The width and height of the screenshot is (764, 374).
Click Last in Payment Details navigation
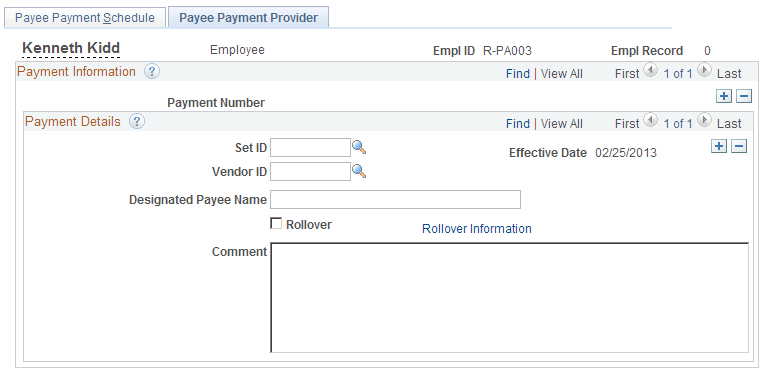tap(729, 124)
